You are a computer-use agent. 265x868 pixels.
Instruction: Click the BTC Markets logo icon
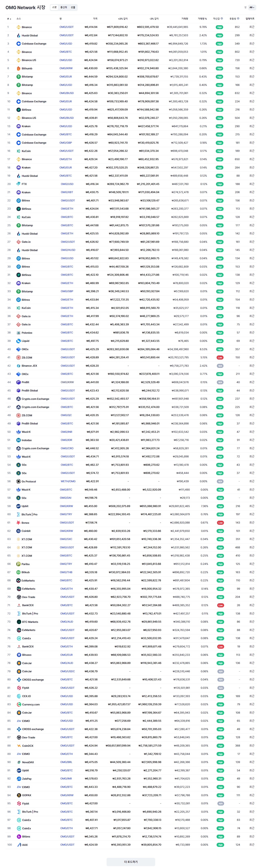(19, 622)
